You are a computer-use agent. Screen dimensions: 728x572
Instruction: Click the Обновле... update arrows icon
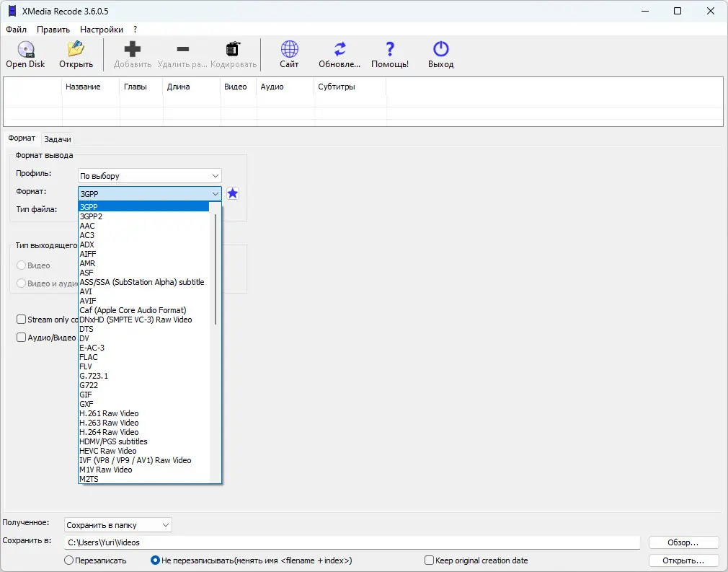click(x=339, y=50)
